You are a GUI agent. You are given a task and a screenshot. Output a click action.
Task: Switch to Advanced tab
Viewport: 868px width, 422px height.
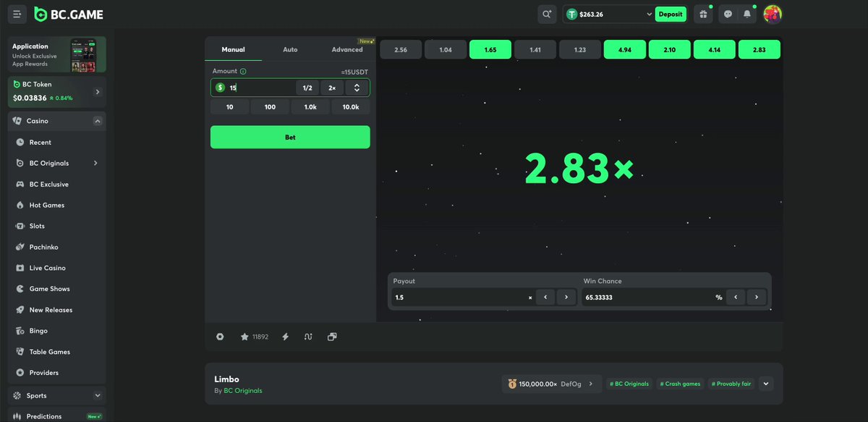coord(347,49)
